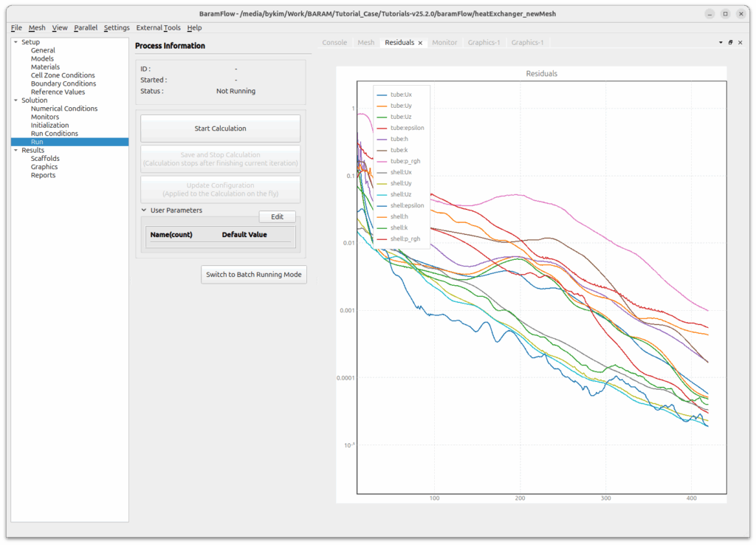This screenshot has width=756, height=545.
Task: Open the Settings menu
Action: 117,27
